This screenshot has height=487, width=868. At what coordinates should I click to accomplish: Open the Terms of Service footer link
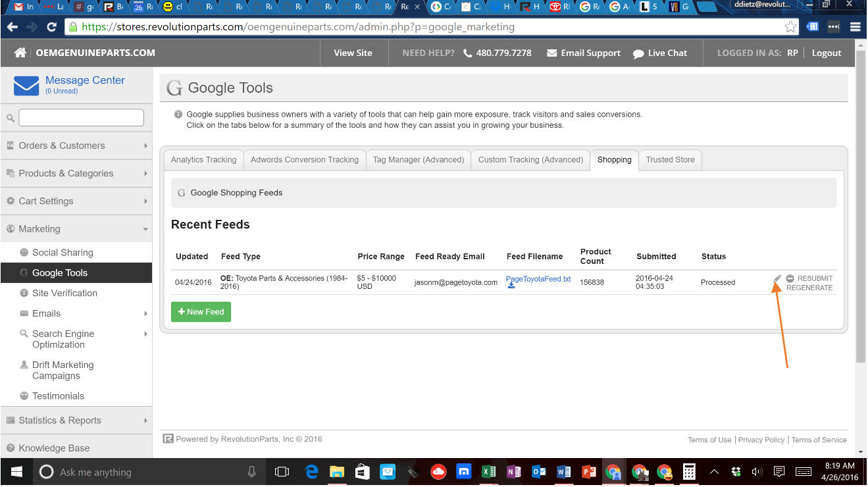point(819,440)
